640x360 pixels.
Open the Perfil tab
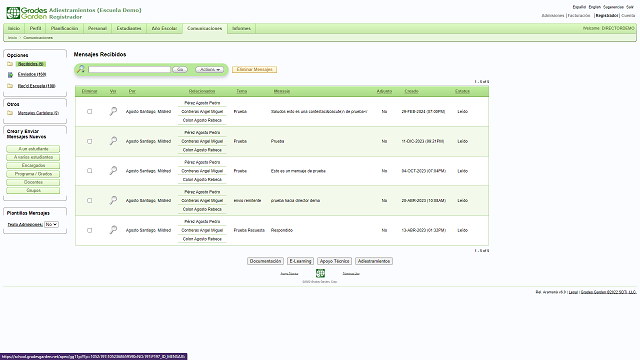[35, 29]
